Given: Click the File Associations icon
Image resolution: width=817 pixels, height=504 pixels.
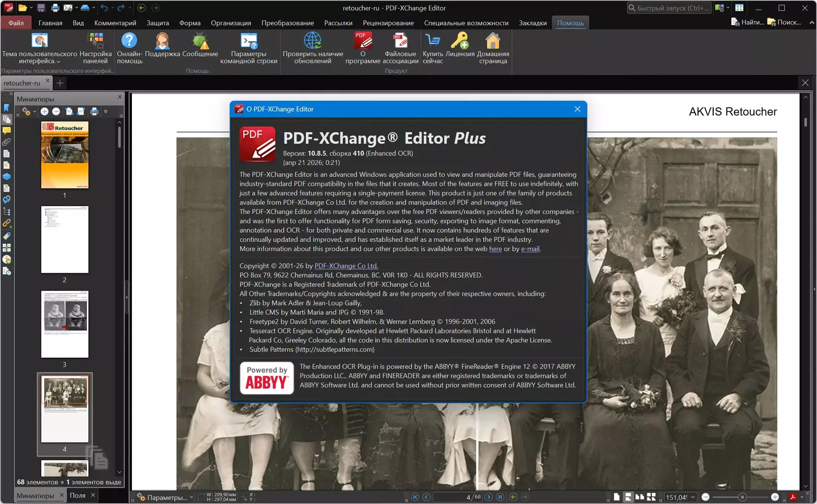Looking at the screenshot, I should click(x=400, y=41).
